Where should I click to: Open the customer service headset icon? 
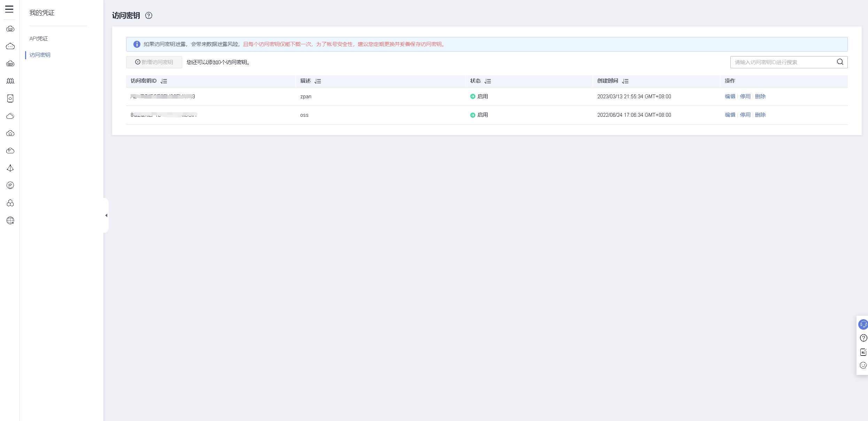click(863, 324)
